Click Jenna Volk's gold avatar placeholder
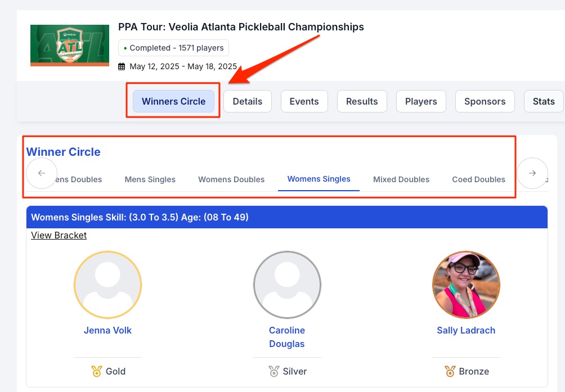The width and height of the screenshot is (565, 392). (x=107, y=285)
